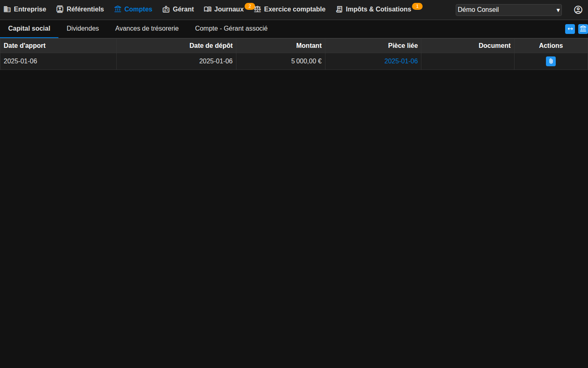
Task: Click the Exercice comptable balance scale icon
Action: 257,9
